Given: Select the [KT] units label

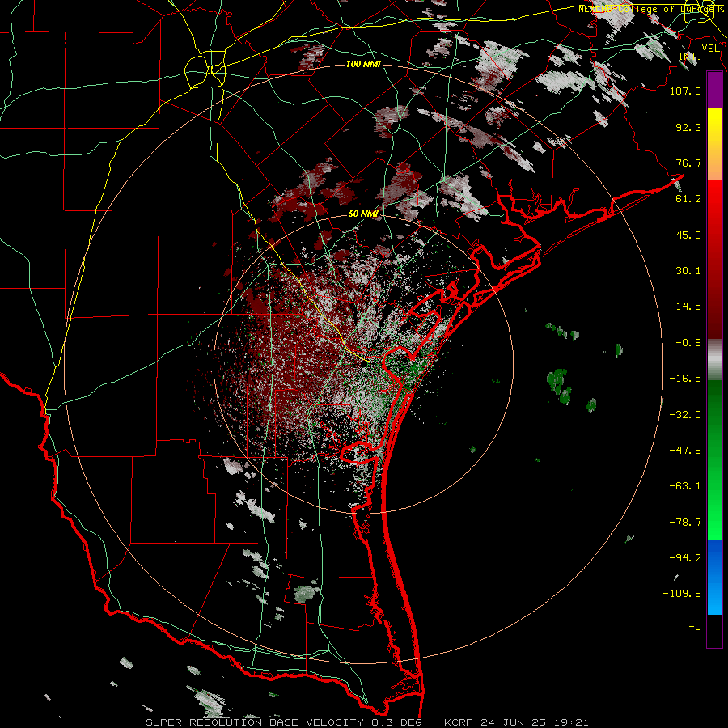Looking at the screenshot, I should tap(691, 56).
